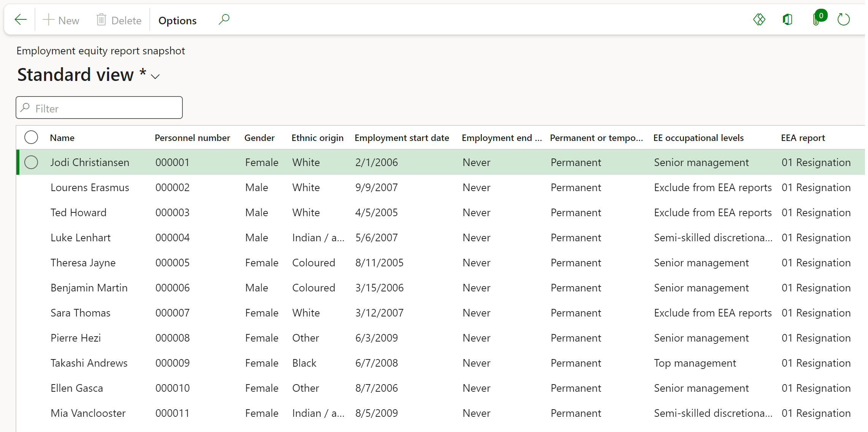The height and width of the screenshot is (432, 868).
Task: Select the top header checkbox to select all
Action: coord(31,137)
